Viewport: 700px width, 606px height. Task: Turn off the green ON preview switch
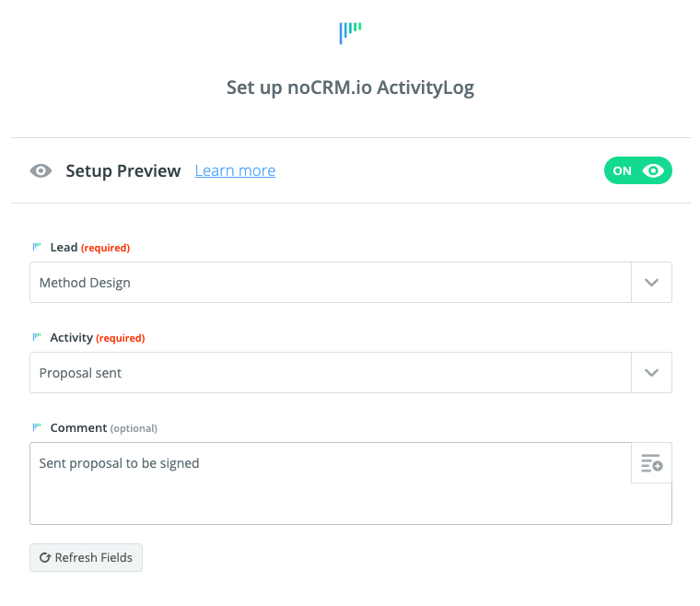(637, 171)
